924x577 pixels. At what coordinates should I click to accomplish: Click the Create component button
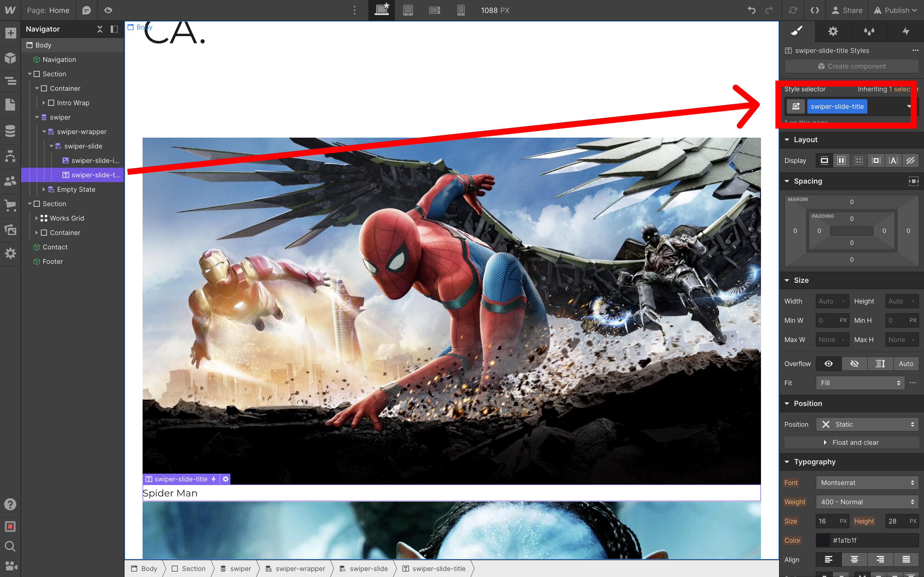852,66
